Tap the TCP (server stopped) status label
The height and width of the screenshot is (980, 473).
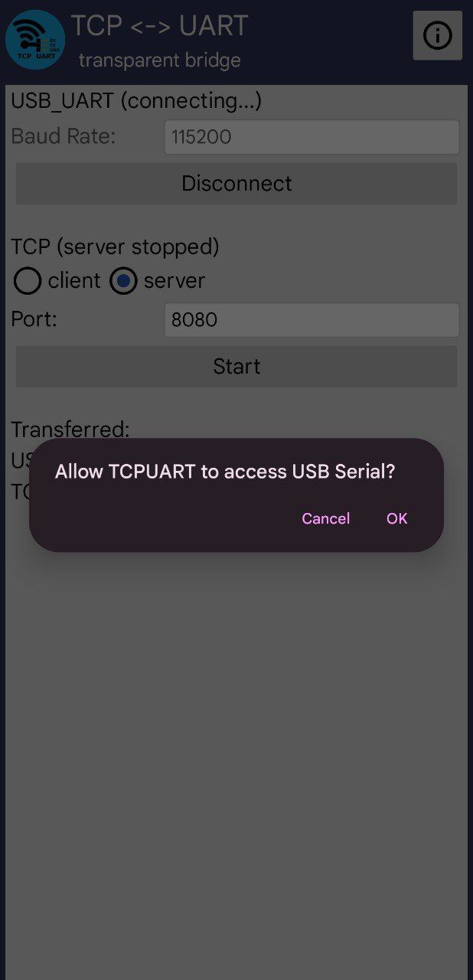coord(115,247)
